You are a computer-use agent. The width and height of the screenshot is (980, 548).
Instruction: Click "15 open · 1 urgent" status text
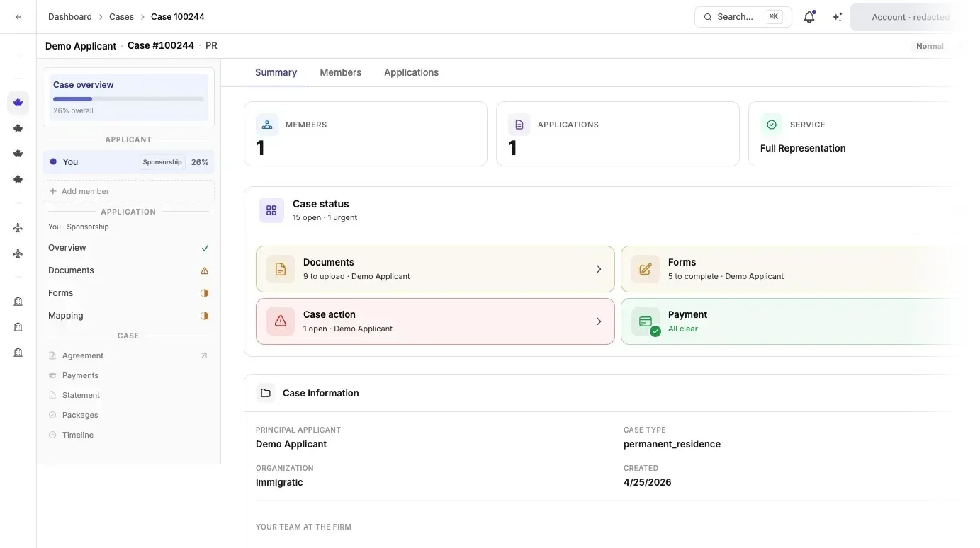(325, 217)
